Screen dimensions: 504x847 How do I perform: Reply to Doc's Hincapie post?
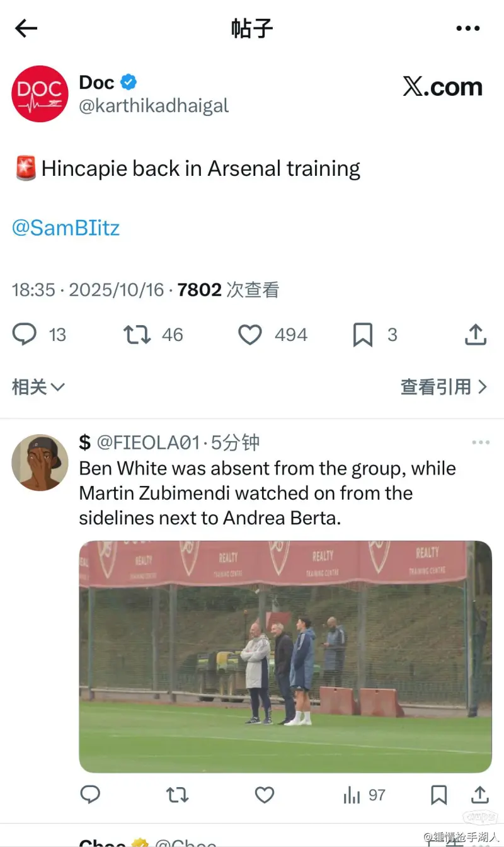pos(25,335)
